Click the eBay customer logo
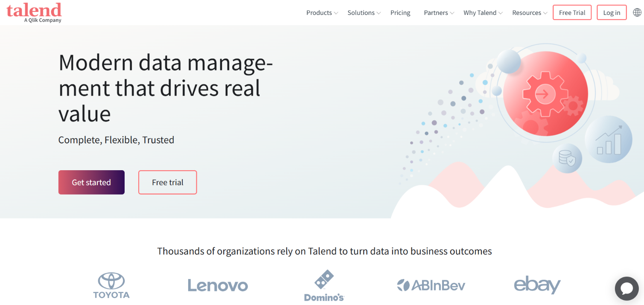 coord(537,285)
